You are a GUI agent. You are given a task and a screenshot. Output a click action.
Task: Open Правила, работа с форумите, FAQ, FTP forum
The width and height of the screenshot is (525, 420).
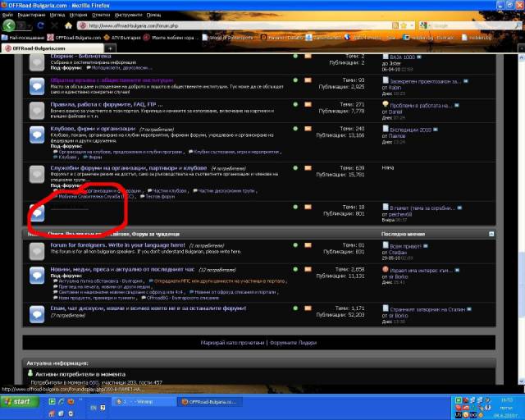pyautogui.click(x=107, y=104)
